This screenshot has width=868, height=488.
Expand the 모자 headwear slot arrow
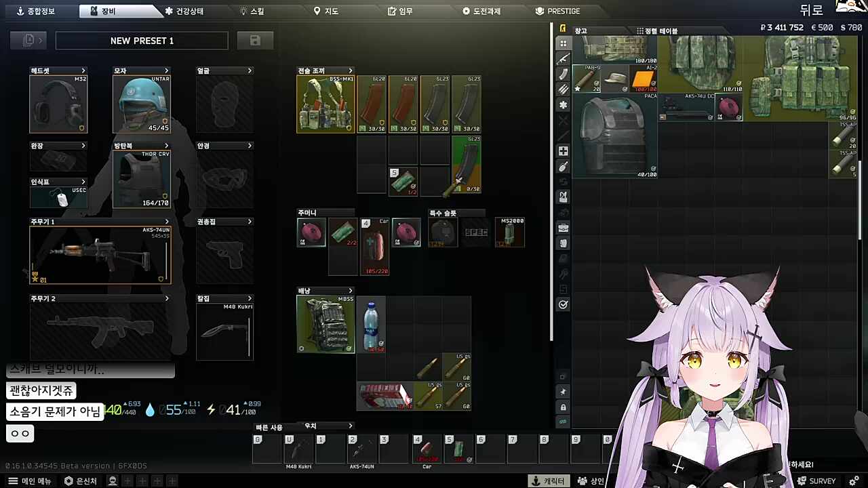[166, 70]
